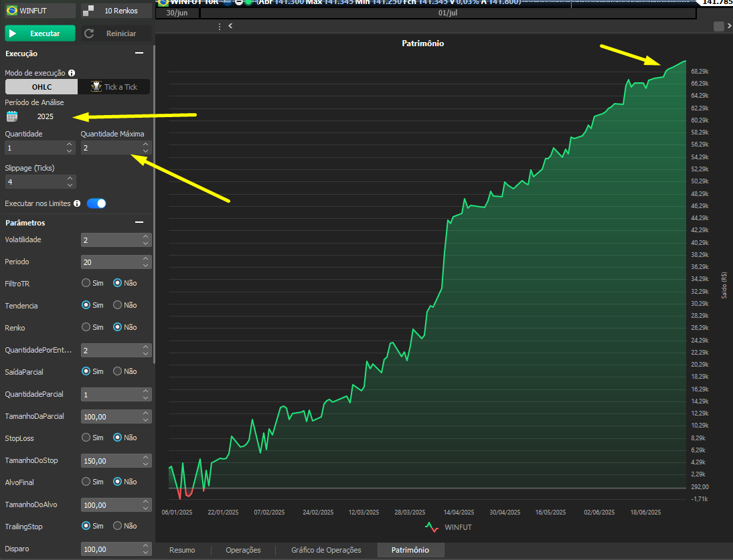The width and height of the screenshot is (733, 560).
Task: Click the WINFUT legend label
Action: click(458, 527)
